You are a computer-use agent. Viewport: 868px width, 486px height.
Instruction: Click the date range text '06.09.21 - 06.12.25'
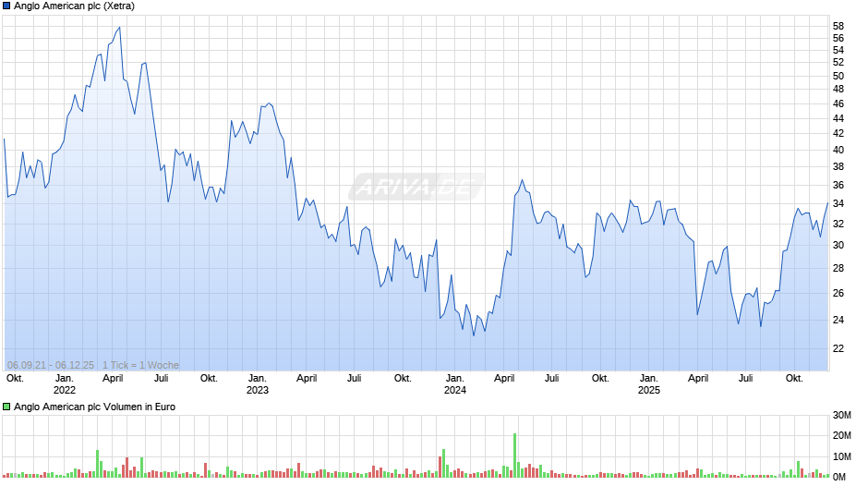[51, 365]
